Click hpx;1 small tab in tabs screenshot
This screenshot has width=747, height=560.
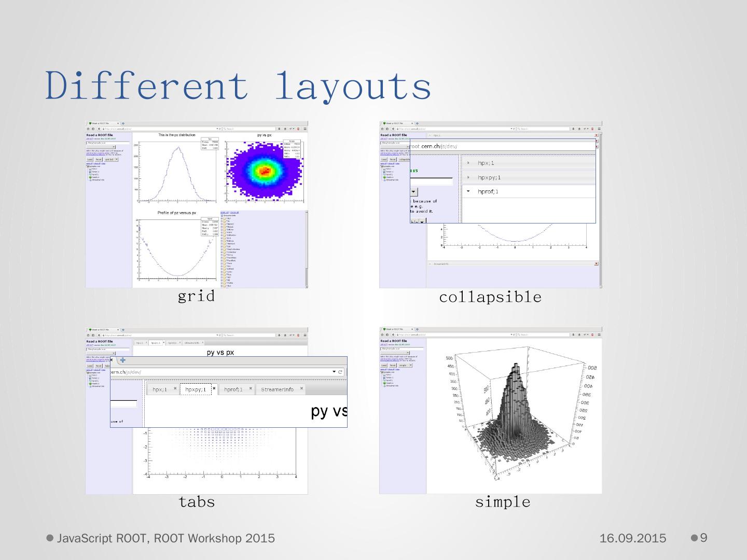pos(140,343)
